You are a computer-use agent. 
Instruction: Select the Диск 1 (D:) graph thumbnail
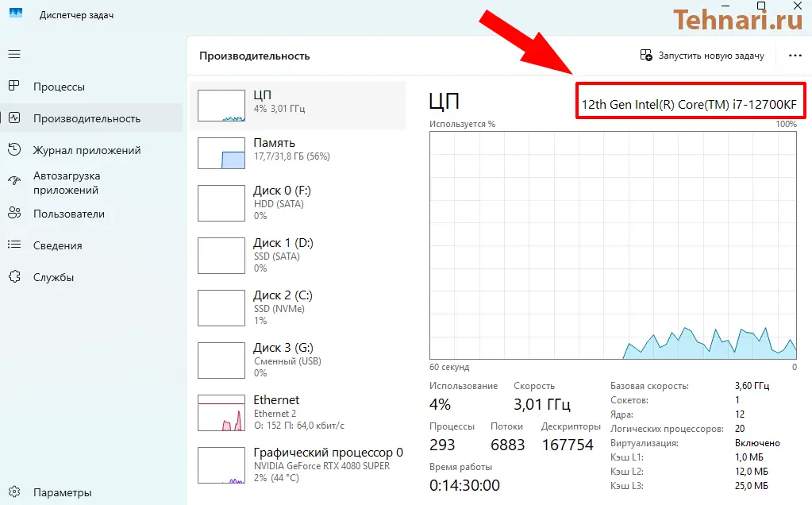coord(221,256)
